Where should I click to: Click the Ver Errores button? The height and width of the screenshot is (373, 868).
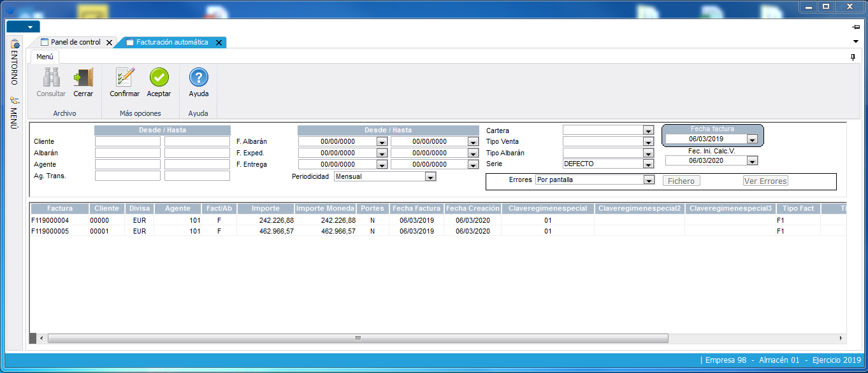(765, 181)
